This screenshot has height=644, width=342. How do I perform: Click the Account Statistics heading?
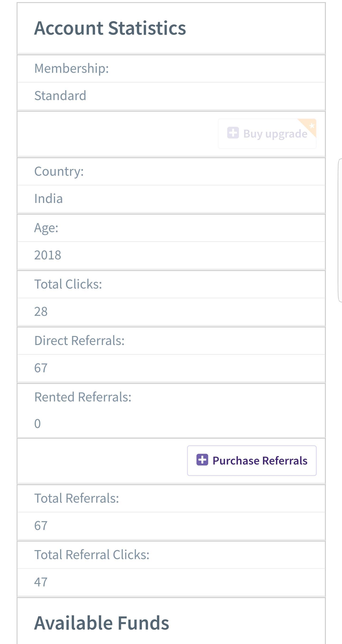(x=110, y=28)
